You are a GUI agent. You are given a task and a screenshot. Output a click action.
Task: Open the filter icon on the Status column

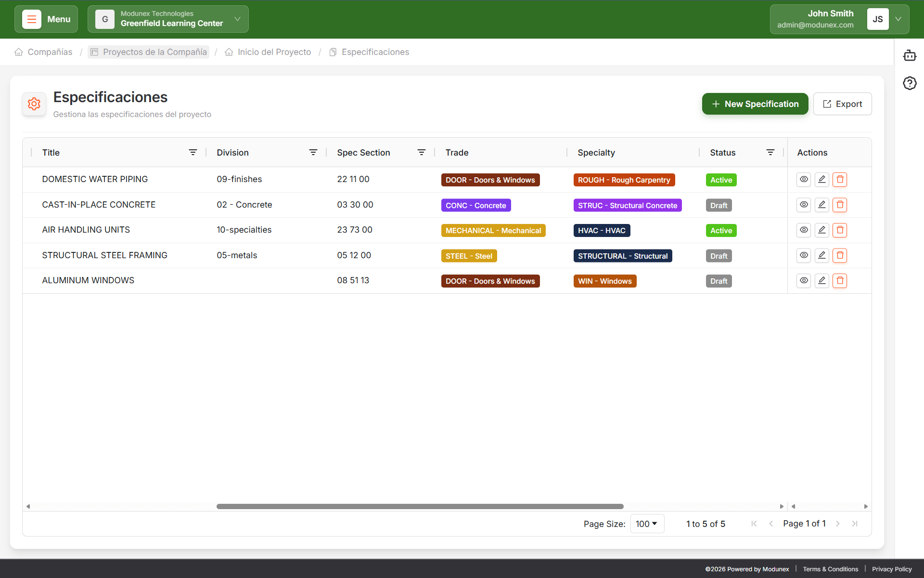click(x=770, y=152)
